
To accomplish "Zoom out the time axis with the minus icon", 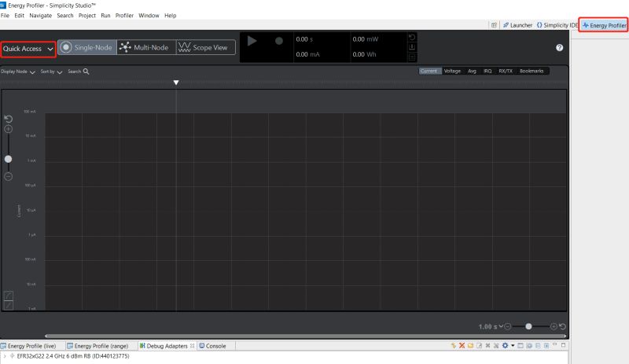I will [507, 327].
